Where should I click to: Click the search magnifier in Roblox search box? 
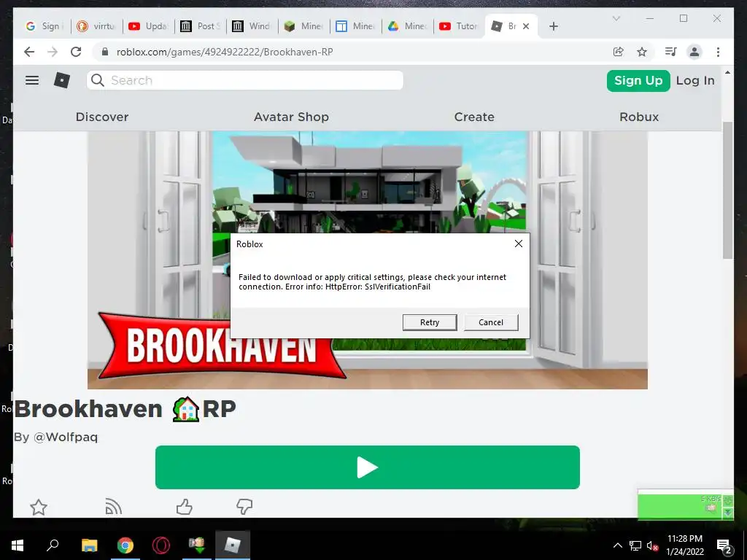pyautogui.click(x=98, y=80)
